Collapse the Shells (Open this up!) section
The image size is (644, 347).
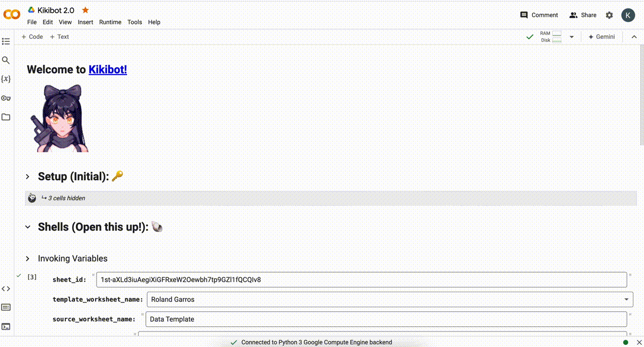pos(28,227)
